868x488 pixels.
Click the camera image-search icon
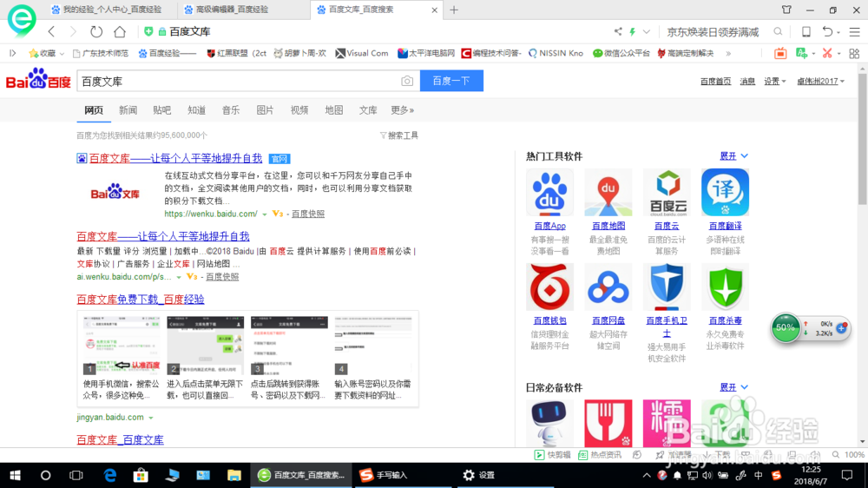coord(407,81)
